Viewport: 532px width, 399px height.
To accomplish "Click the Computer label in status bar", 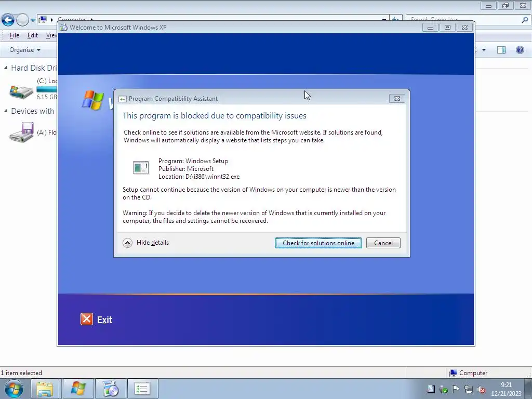I will pos(473,373).
